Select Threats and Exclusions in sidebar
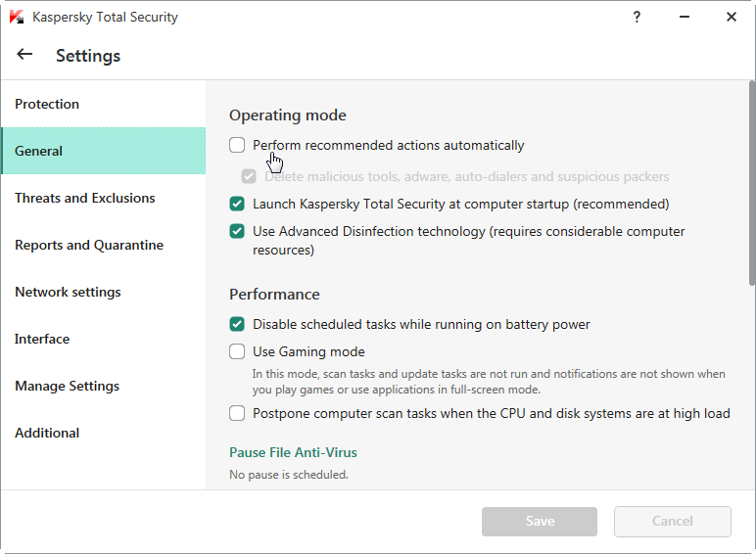The width and height of the screenshot is (756, 554). [85, 199]
